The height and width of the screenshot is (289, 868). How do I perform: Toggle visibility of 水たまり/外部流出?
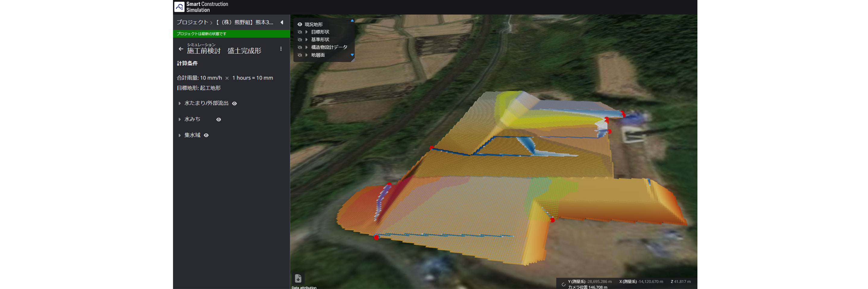[234, 104]
